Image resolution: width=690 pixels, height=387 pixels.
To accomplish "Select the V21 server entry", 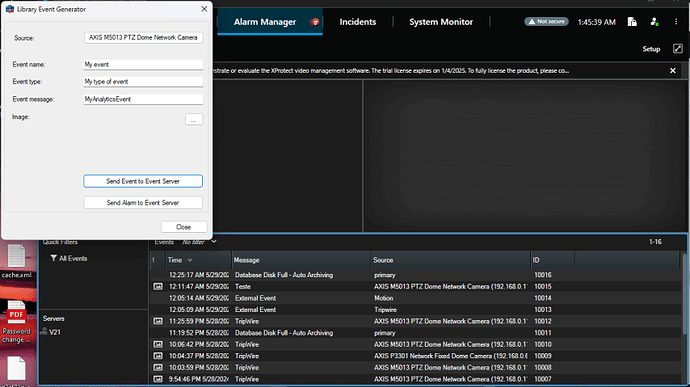I will click(x=55, y=332).
